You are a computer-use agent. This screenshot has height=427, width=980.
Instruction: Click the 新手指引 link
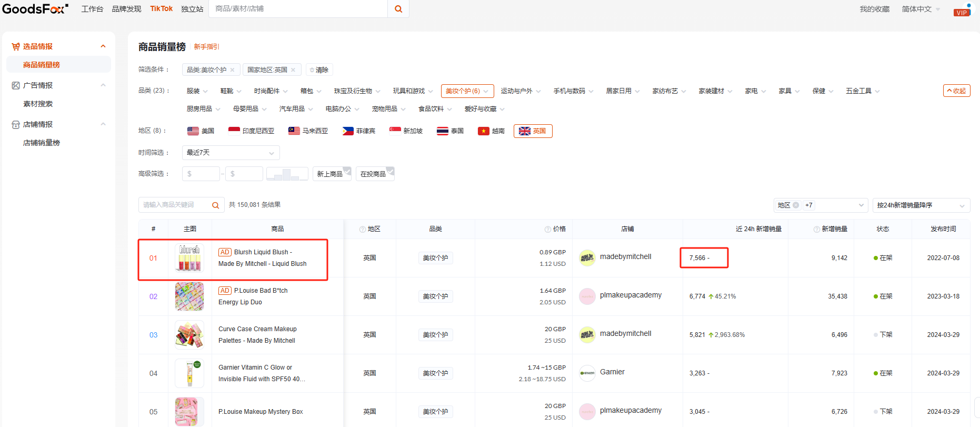tap(206, 47)
